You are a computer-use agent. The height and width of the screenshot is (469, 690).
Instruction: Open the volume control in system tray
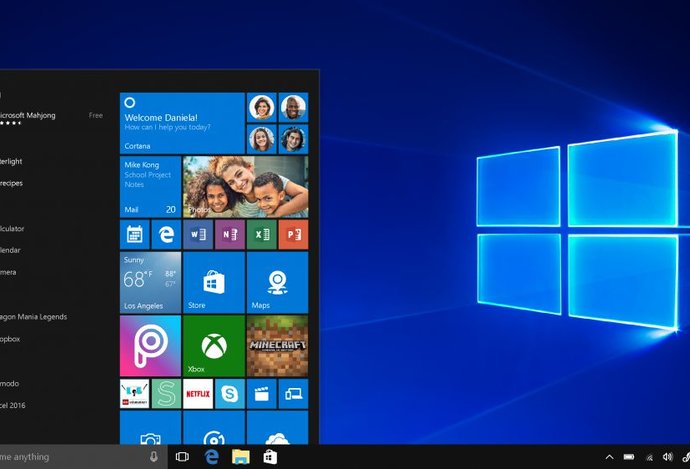coord(666,457)
